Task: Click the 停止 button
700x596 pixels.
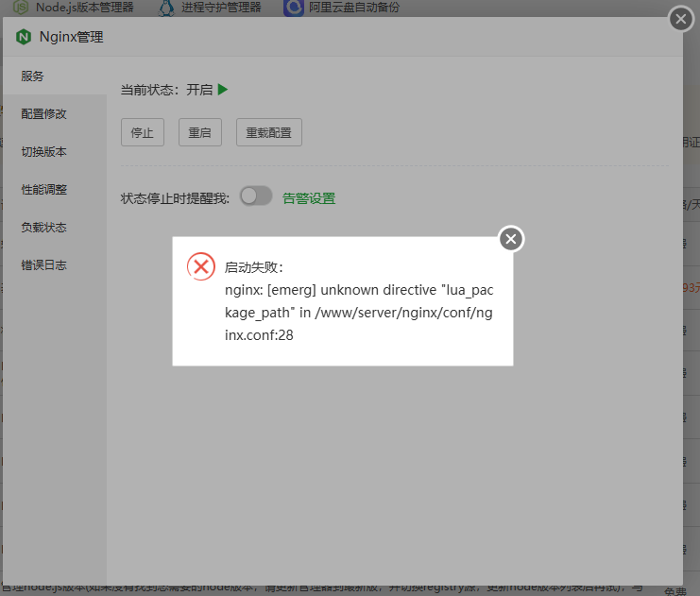Action: point(143,132)
